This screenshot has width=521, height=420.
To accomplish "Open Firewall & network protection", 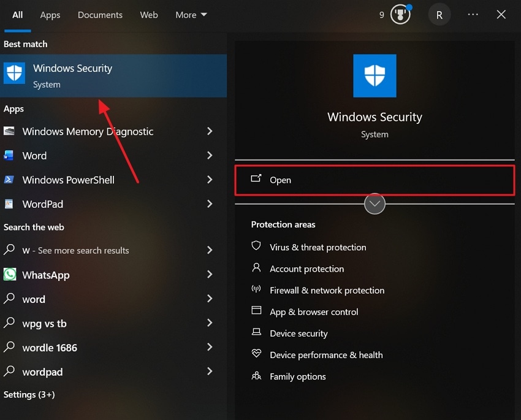I will click(327, 290).
